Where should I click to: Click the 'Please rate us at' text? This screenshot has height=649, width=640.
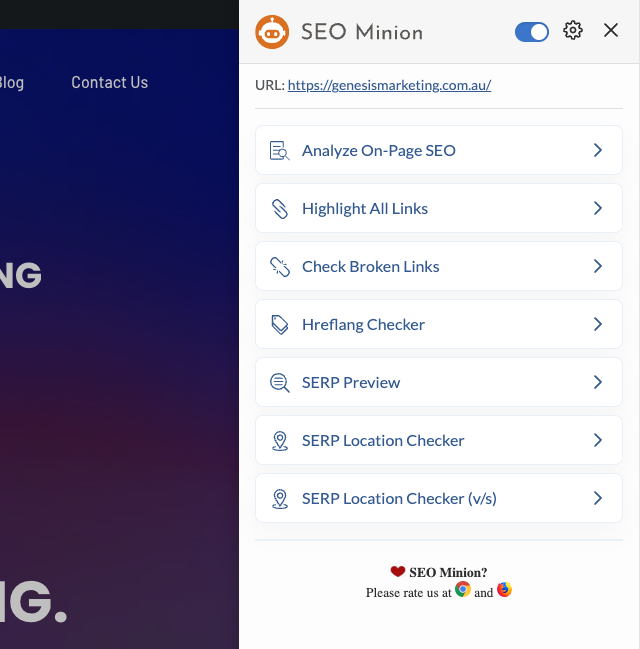point(409,593)
